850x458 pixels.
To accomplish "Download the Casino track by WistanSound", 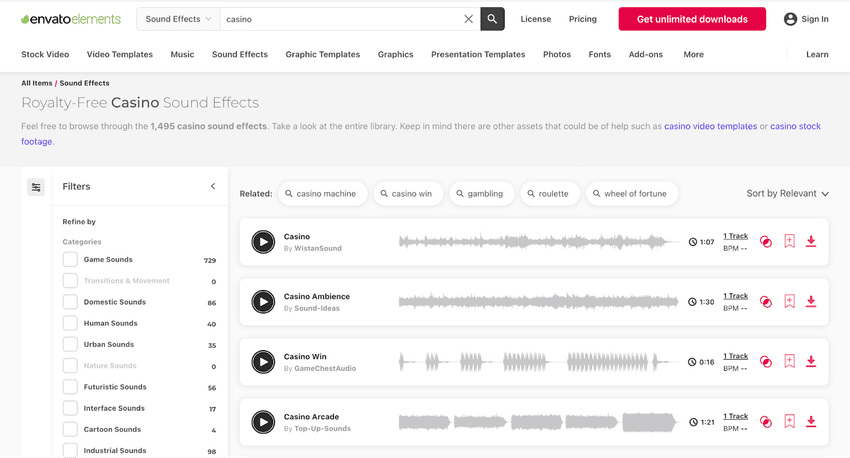I will [811, 241].
